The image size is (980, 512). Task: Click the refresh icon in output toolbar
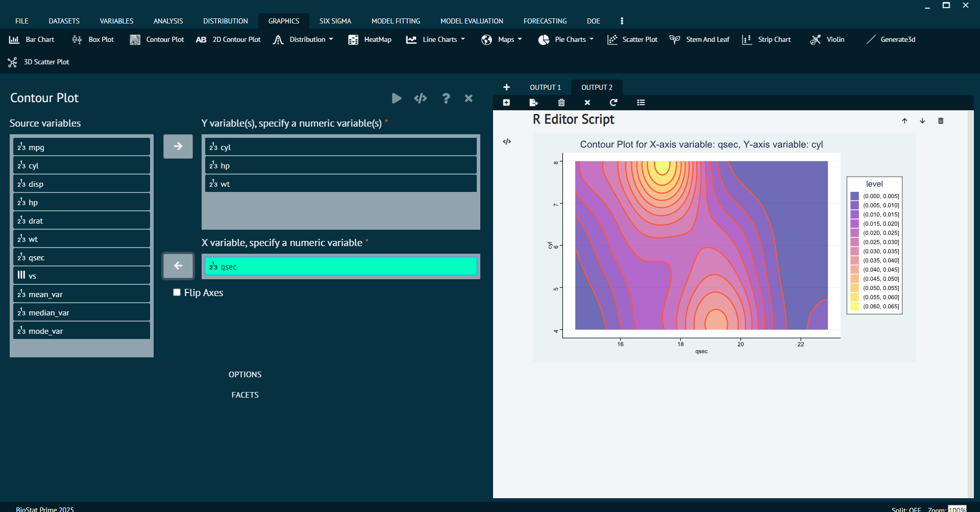pos(614,103)
